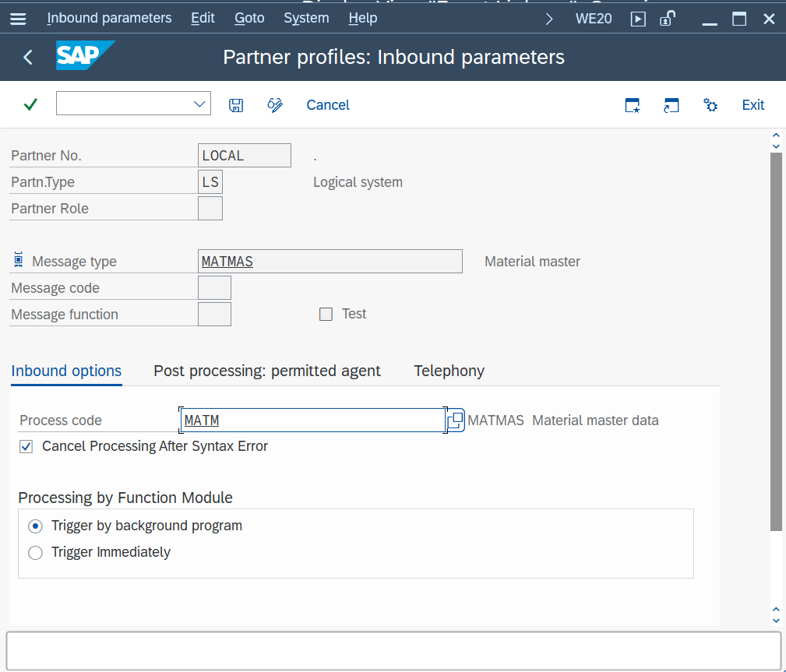Click the Cancel button
The width and height of the screenshot is (786, 672).
[x=328, y=105]
